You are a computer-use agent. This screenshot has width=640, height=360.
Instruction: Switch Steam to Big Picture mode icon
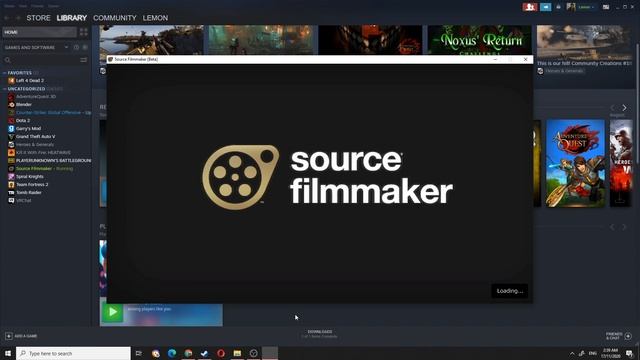(606, 7)
